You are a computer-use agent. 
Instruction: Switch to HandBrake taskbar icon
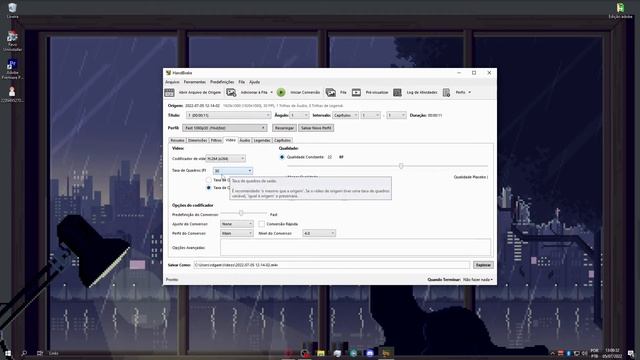(x=386, y=353)
